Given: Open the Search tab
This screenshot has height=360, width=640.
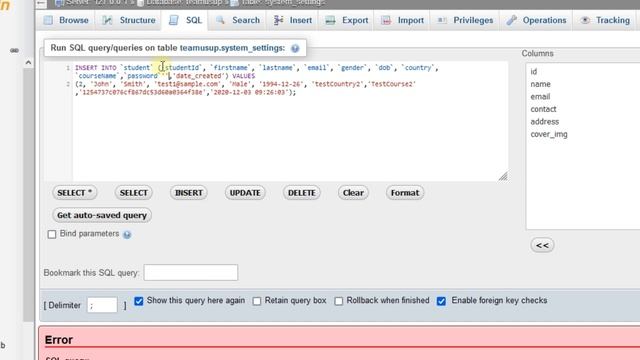Looking at the screenshot, I should pos(238,20).
